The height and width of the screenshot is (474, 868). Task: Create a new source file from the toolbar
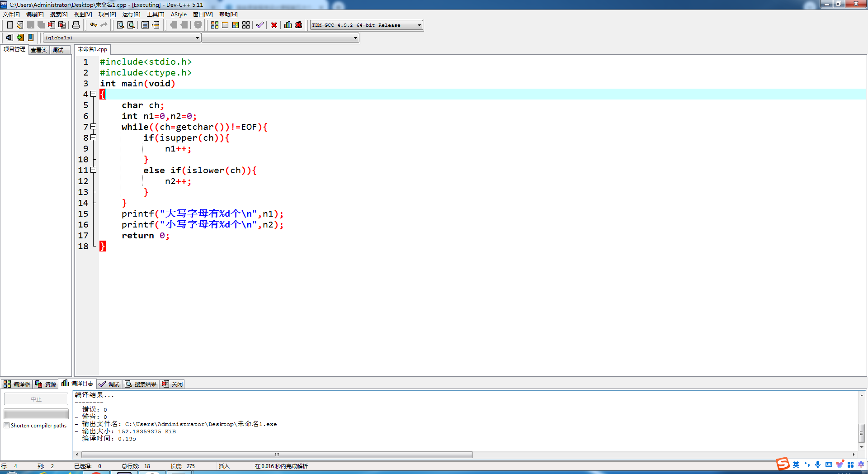click(9, 25)
